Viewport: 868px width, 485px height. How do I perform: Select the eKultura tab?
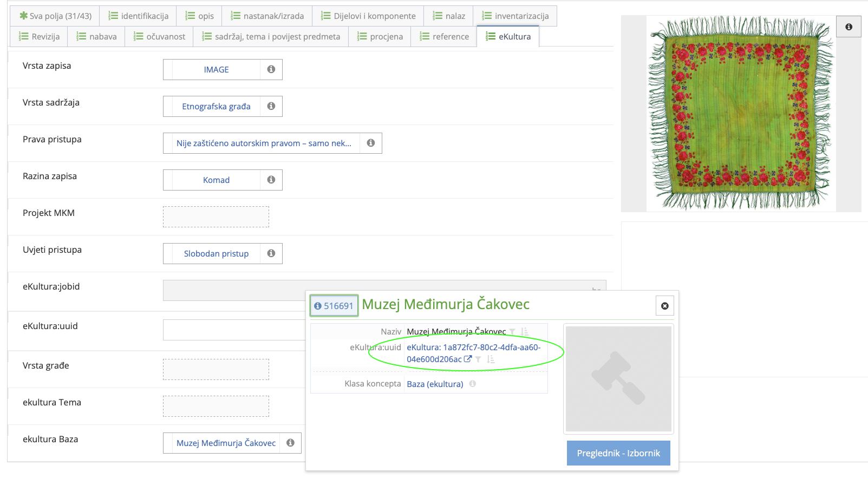click(508, 36)
